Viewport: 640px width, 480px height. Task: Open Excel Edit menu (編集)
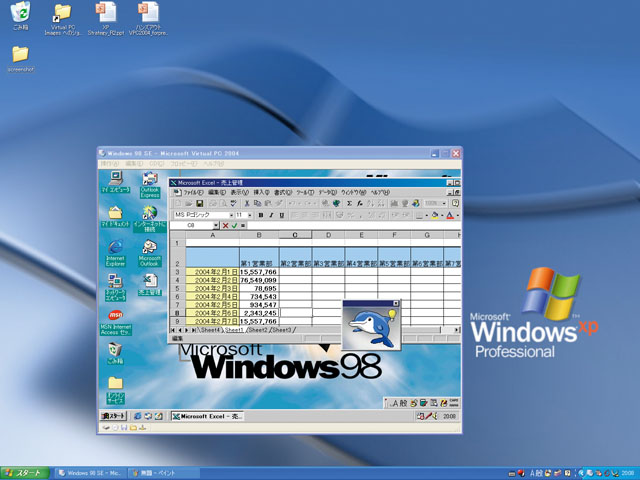coord(217,192)
